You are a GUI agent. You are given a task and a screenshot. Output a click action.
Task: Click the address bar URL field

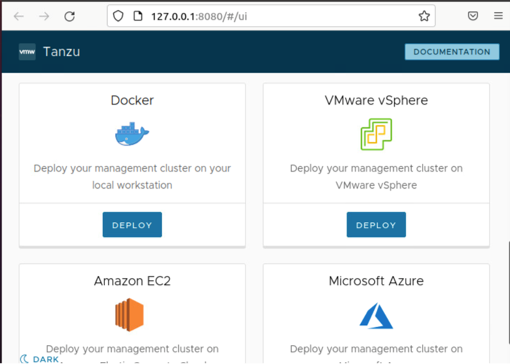coord(271,16)
